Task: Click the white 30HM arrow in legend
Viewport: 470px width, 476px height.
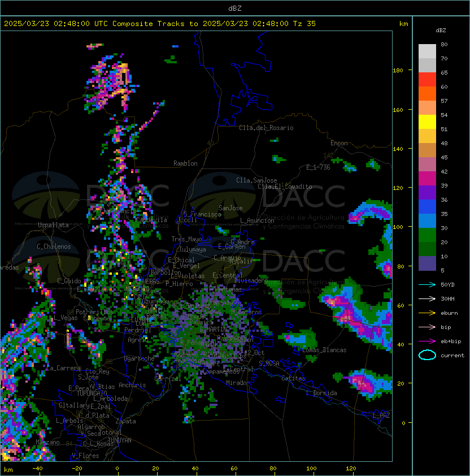Action: [x=427, y=298]
